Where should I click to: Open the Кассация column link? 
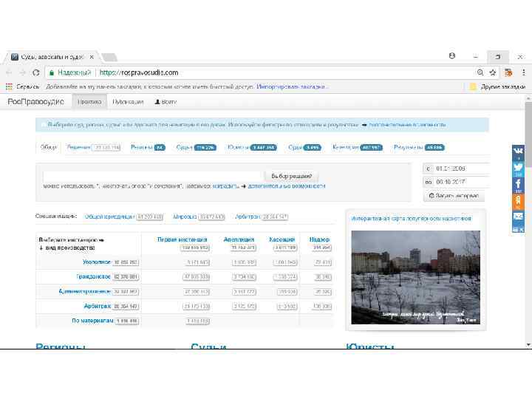(x=282, y=239)
